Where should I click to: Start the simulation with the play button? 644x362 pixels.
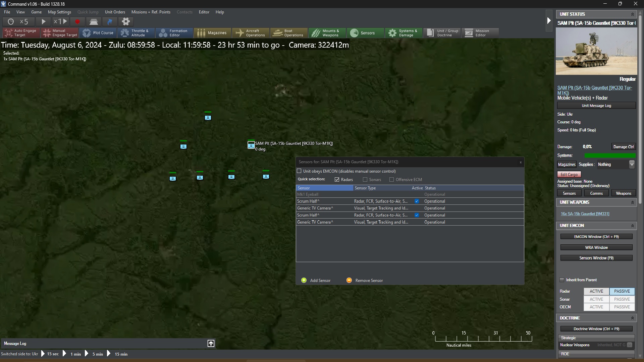coord(43,22)
